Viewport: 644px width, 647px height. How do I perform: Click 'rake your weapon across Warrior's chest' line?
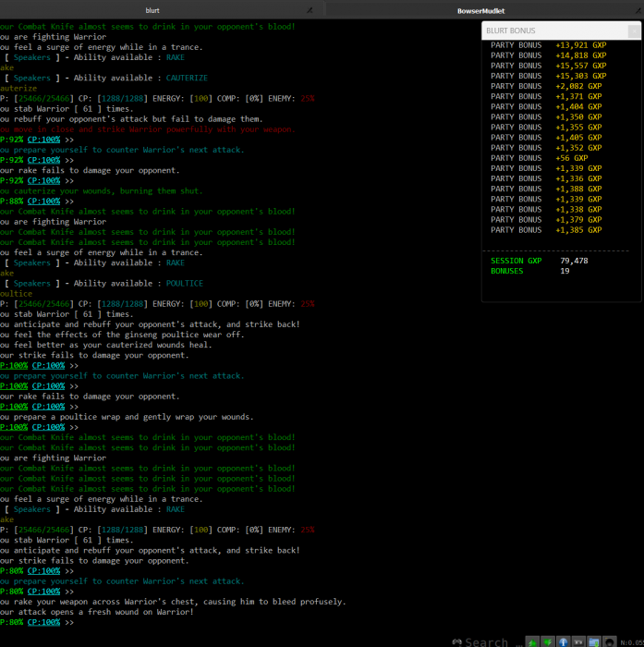(173, 602)
